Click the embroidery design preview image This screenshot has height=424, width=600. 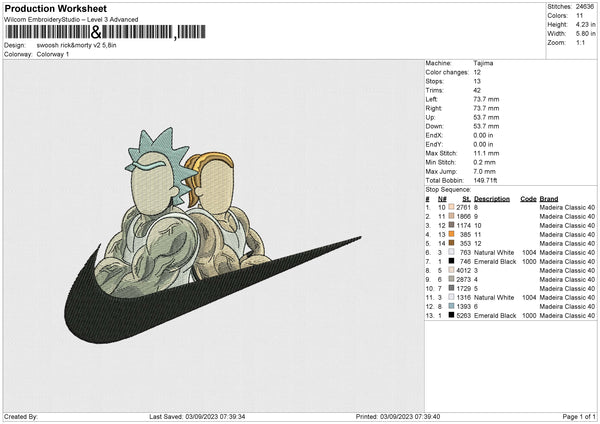pyautogui.click(x=213, y=235)
